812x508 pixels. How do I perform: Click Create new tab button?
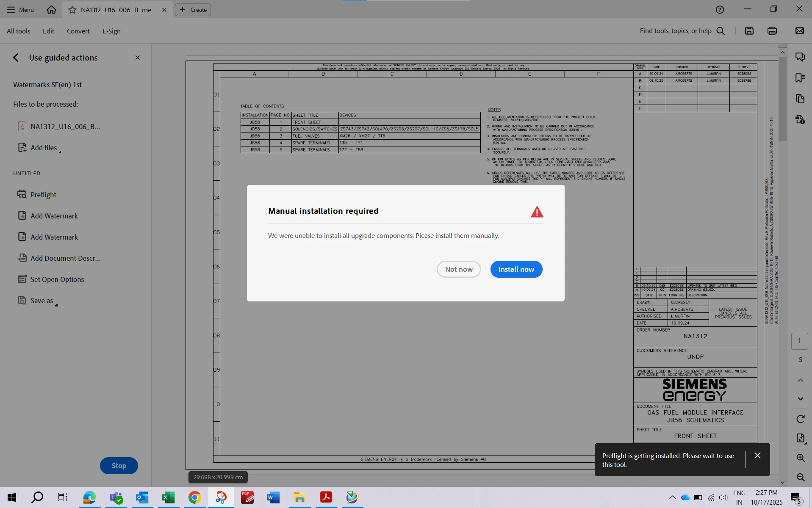coord(193,10)
